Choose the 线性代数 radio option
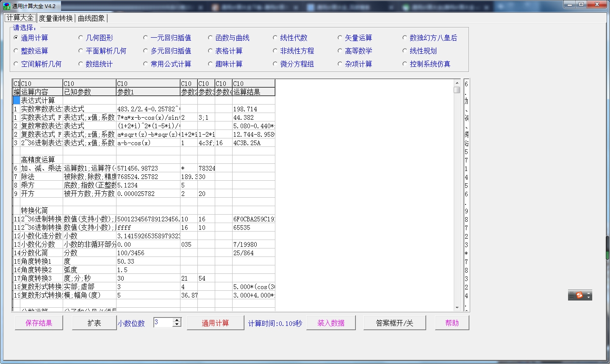The height and width of the screenshot is (364, 610). coord(275,38)
